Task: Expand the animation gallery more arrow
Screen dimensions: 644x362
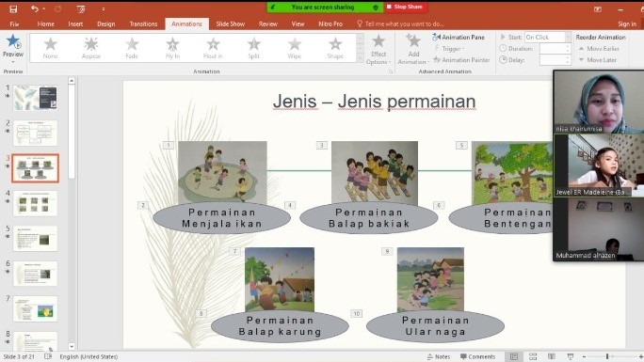Action: tap(361, 58)
